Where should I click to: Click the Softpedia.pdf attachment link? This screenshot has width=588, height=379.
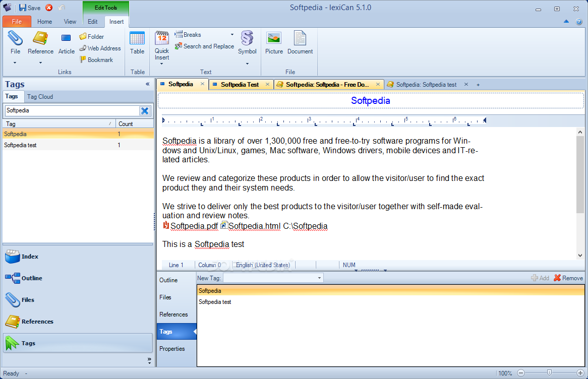click(191, 226)
